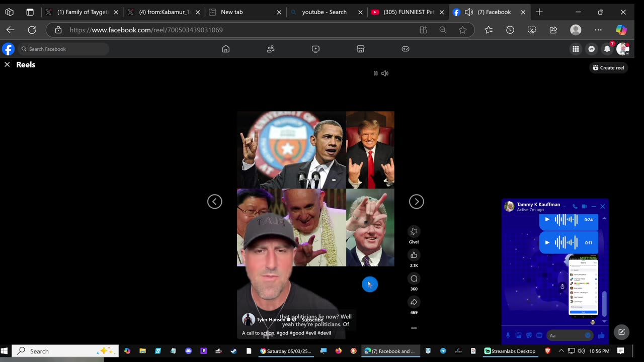This screenshot has height=362, width=644.
Task: Open the reel three-dots more menu
Action: click(414, 328)
